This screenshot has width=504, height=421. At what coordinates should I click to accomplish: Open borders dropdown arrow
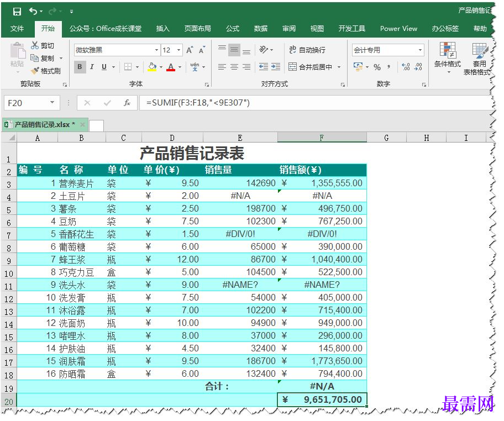(x=137, y=67)
